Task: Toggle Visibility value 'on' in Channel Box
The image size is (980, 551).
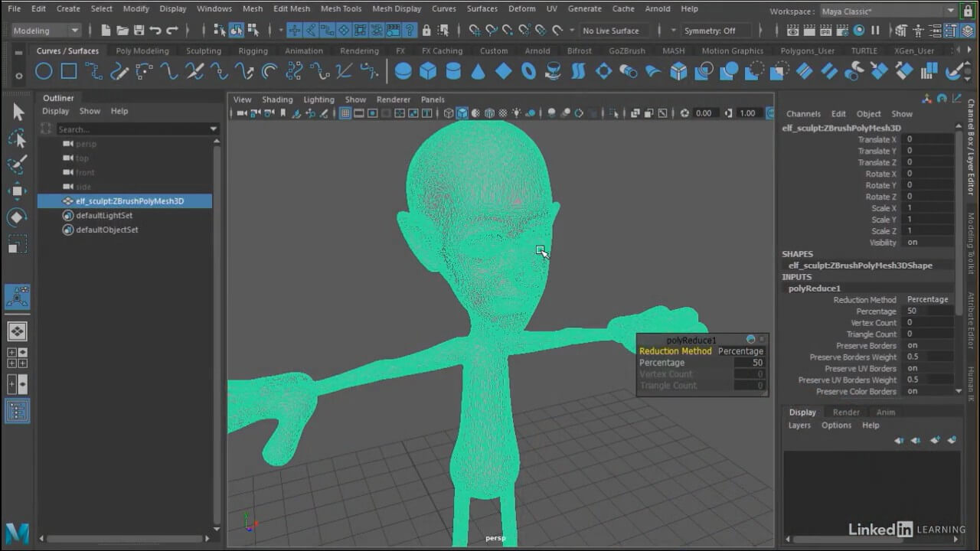Action: pyautogui.click(x=913, y=243)
